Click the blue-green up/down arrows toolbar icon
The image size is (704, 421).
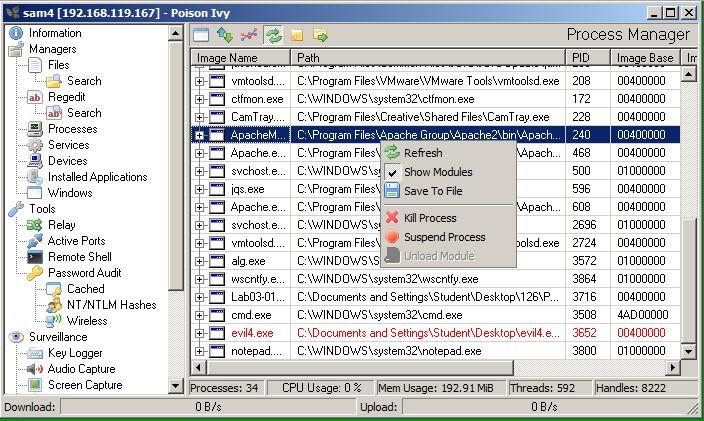point(224,35)
